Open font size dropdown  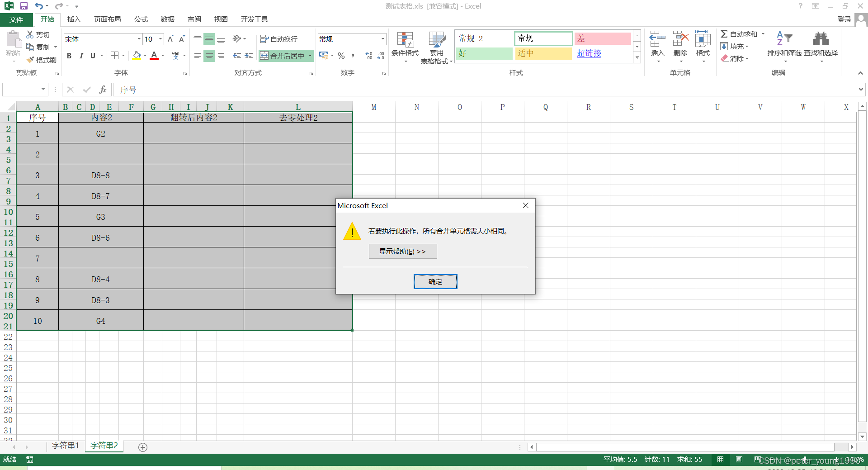(x=160, y=39)
